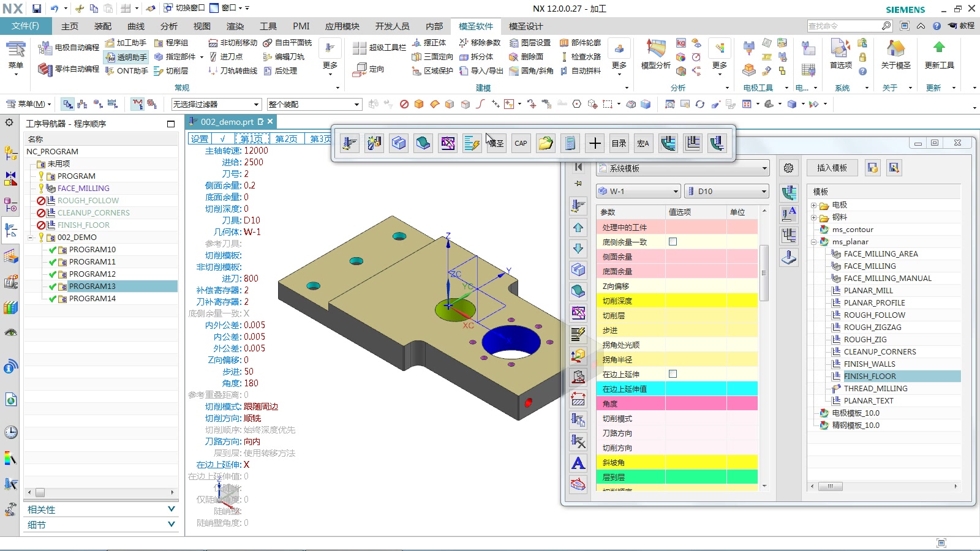980x551 pixels.
Task: Switch to the 第1页 tab
Action: pos(252,139)
